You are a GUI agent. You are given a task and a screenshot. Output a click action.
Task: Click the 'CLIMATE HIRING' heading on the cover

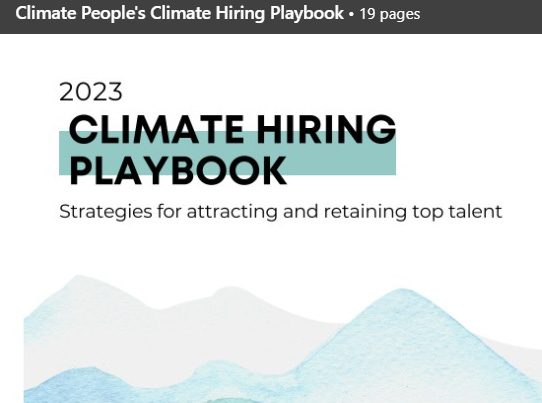232,129
